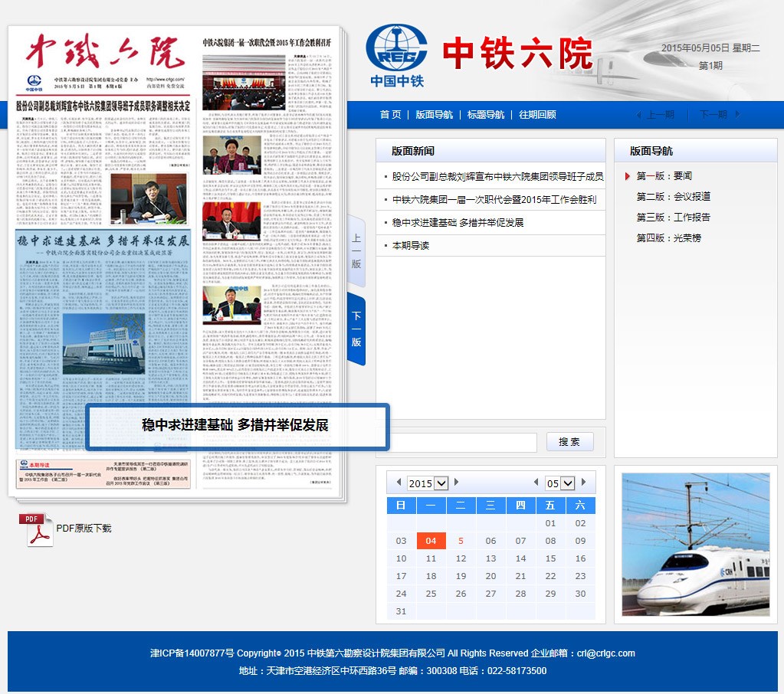
Task: Select highlighted date 04 in calendar
Action: [x=431, y=541]
